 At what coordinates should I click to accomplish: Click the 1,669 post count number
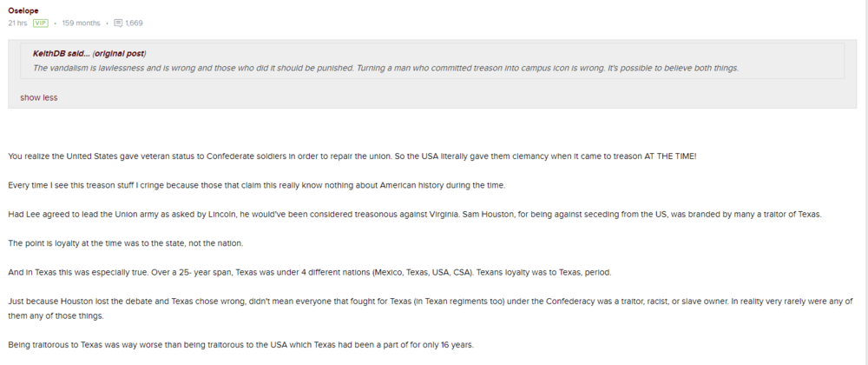134,23
